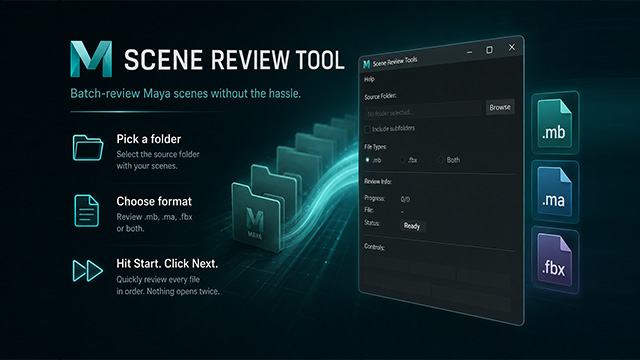Click the SCENE REVIEW TOOL heading

click(x=234, y=60)
